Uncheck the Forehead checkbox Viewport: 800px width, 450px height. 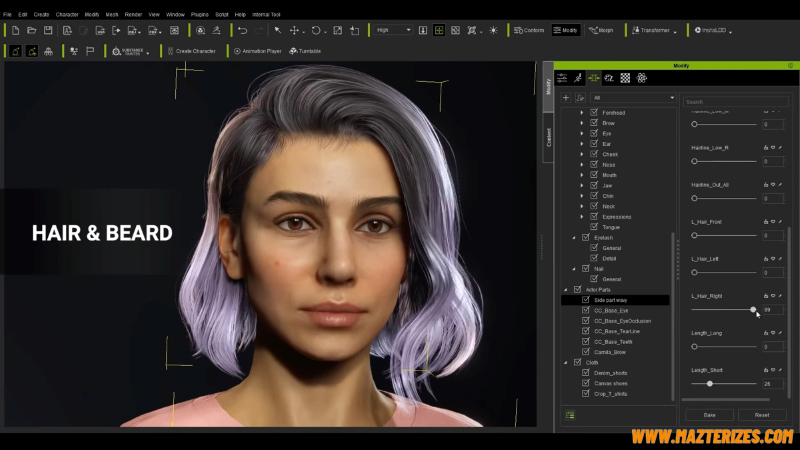tap(594, 112)
